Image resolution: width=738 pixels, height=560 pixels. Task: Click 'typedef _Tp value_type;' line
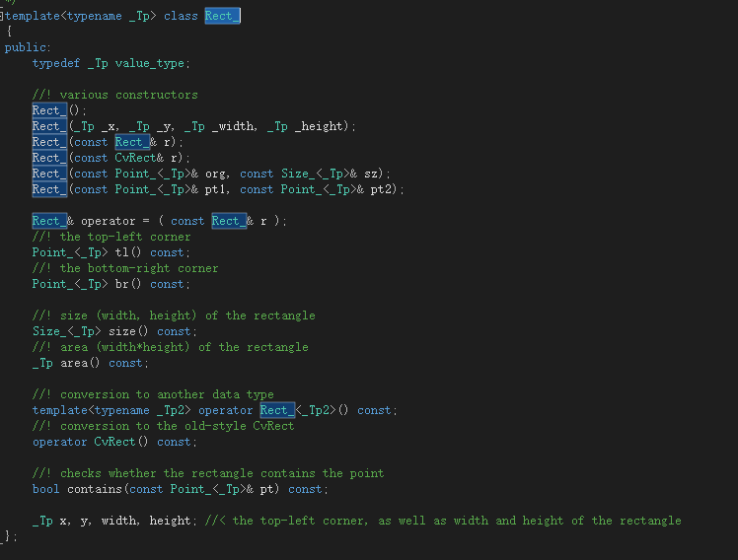tap(111, 63)
